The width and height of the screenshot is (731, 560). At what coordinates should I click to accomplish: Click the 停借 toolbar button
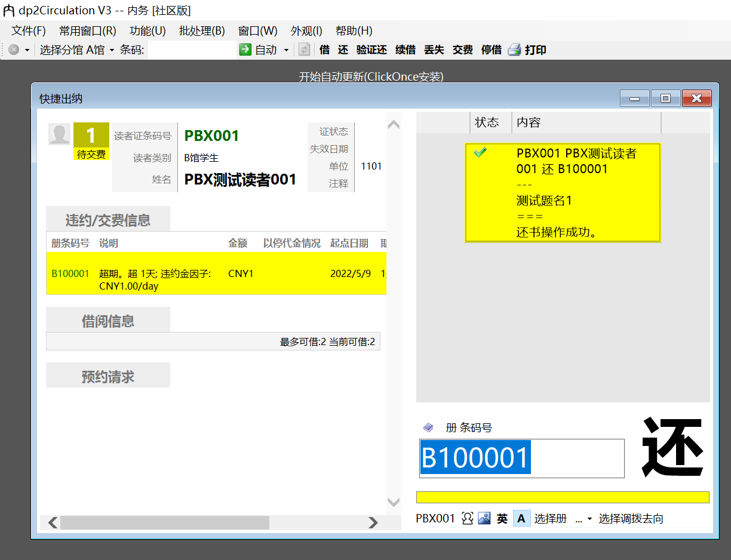492,50
